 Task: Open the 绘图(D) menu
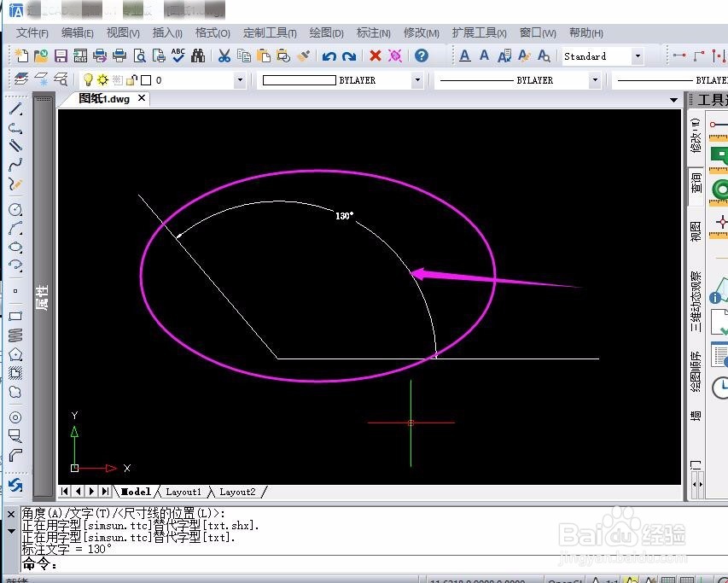pyautogui.click(x=326, y=33)
